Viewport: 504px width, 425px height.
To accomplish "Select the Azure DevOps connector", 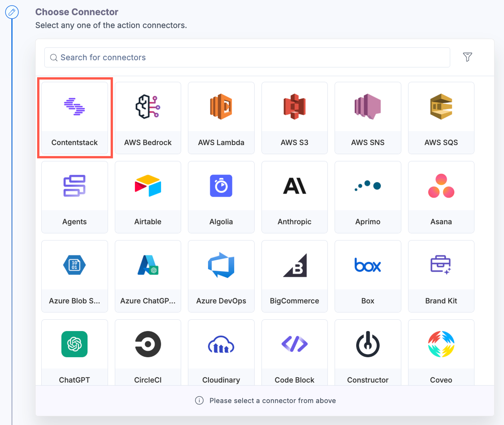I will (221, 276).
